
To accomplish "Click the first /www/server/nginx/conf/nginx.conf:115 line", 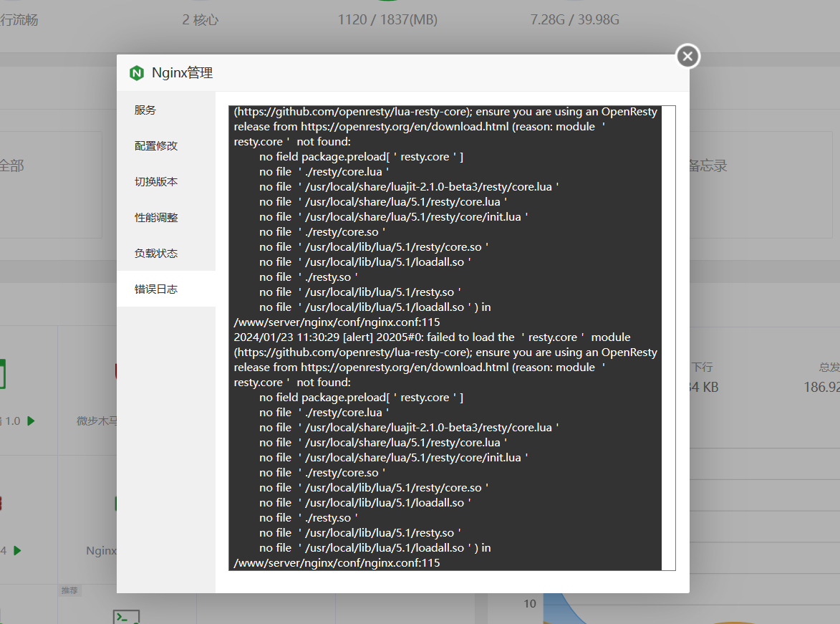I will coord(337,322).
